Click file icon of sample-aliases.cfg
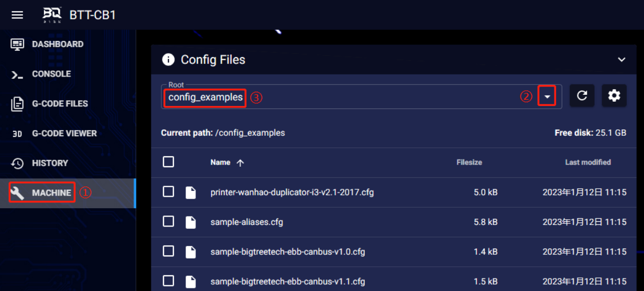The image size is (644, 291). coord(191,222)
